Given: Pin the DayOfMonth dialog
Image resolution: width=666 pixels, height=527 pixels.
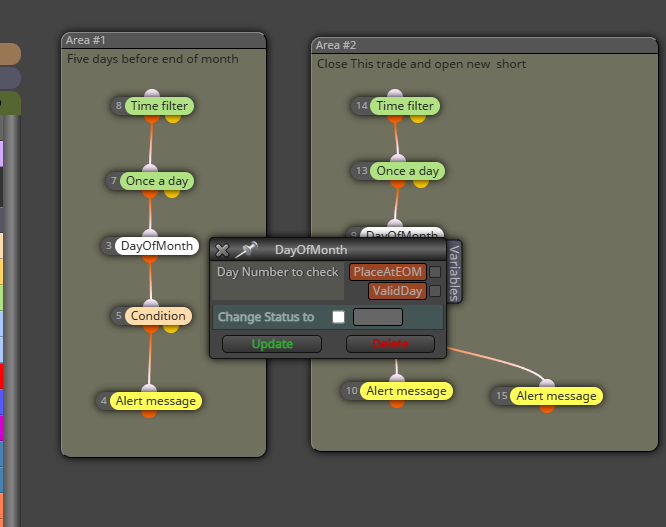Looking at the screenshot, I should [x=247, y=250].
